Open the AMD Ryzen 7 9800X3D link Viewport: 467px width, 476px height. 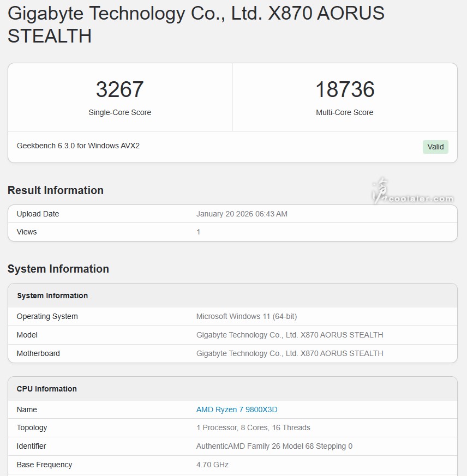237,409
